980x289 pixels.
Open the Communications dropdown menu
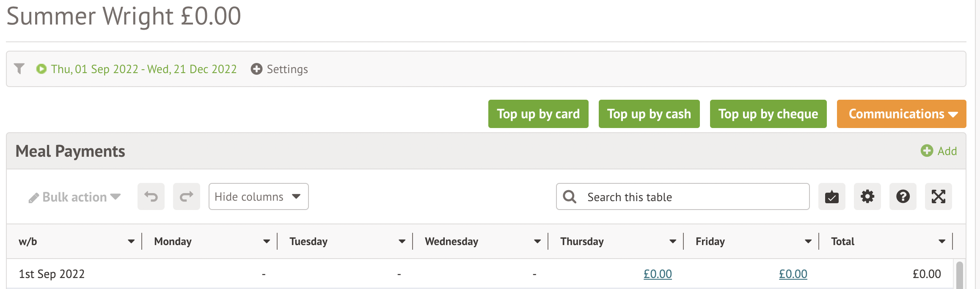901,114
